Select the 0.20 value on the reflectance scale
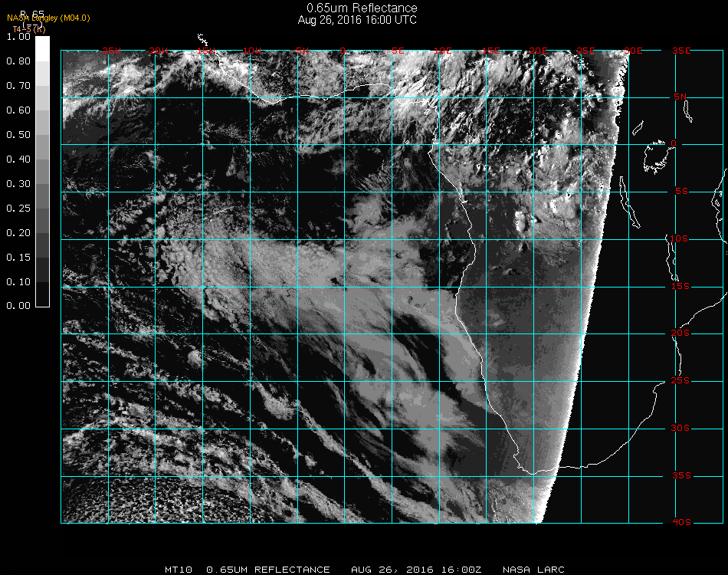The width and height of the screenshot is (728, 575). pos(18,233)
